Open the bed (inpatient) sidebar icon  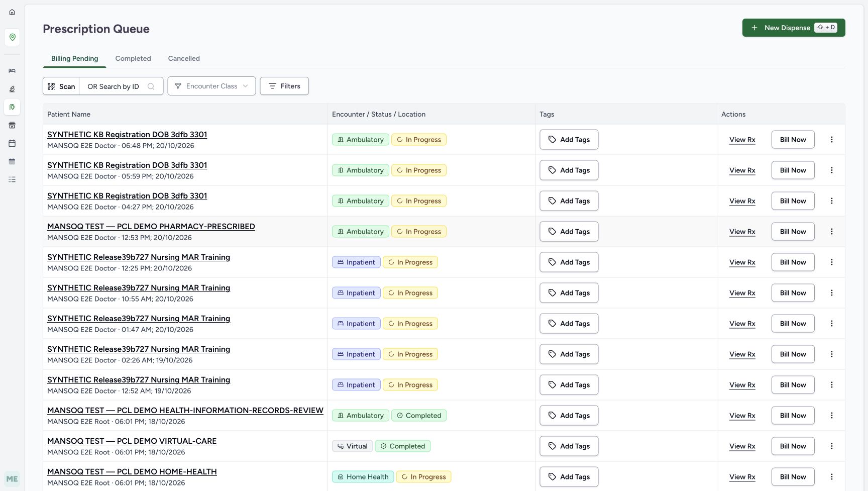pyautogui.click(x=12, y=71)
